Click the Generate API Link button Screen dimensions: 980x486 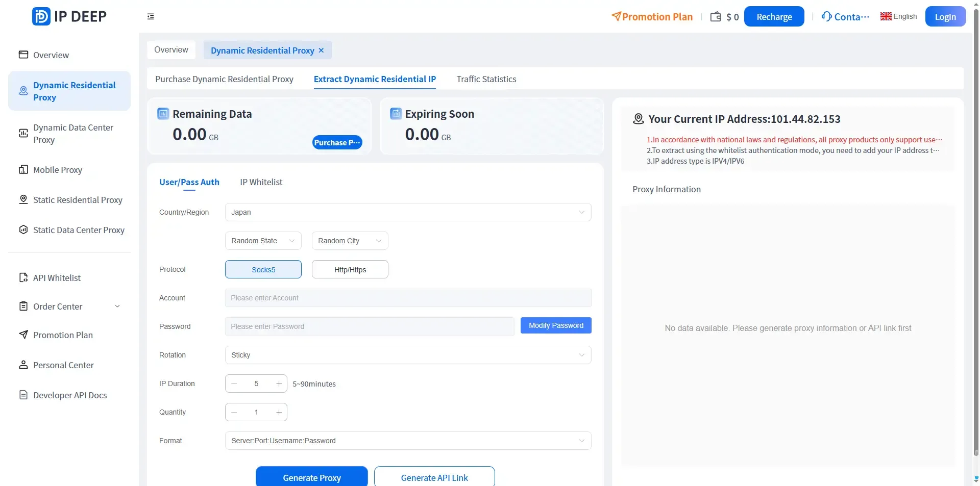point(434,477)
